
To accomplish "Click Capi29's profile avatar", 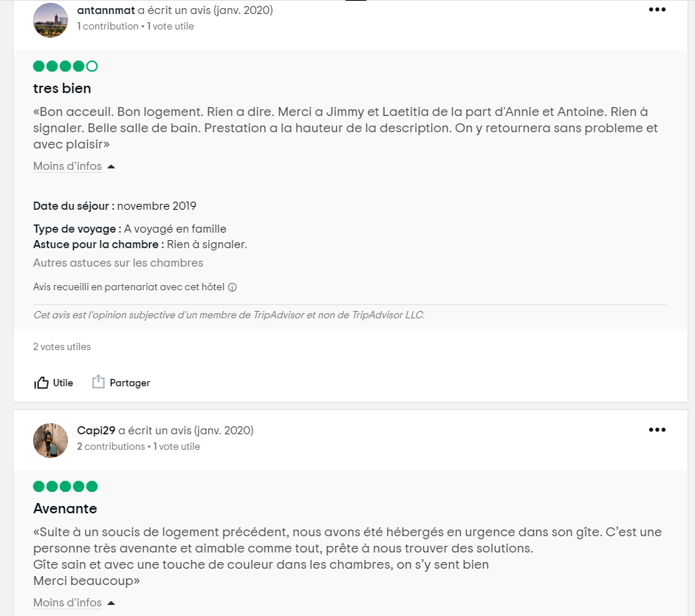I will point(51,440).
